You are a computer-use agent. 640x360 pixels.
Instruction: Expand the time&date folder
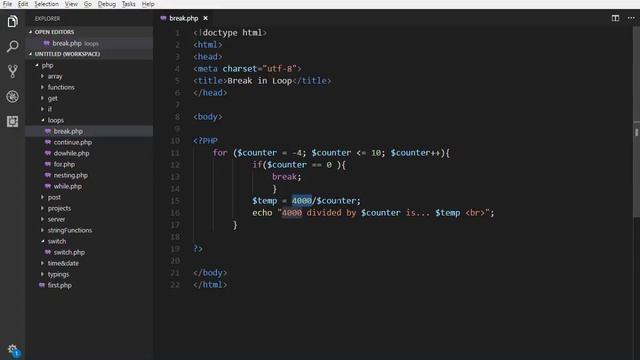(x=42, y=263)
